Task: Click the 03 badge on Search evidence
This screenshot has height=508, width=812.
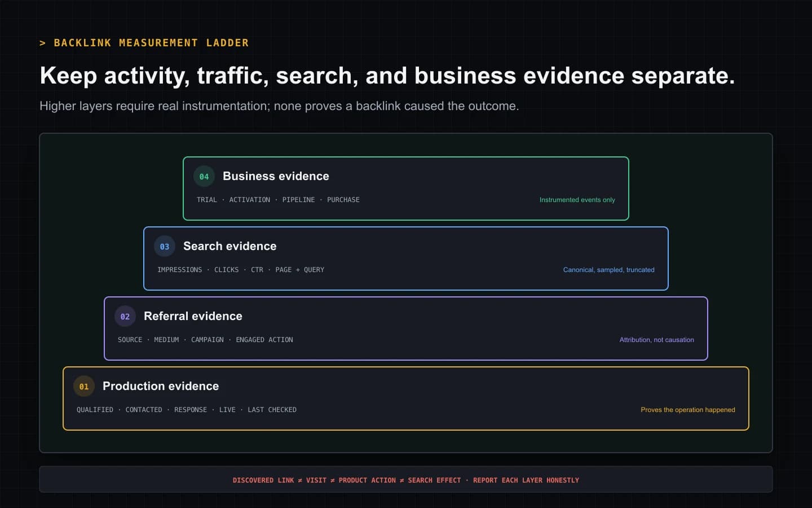Action: (165, 247)
